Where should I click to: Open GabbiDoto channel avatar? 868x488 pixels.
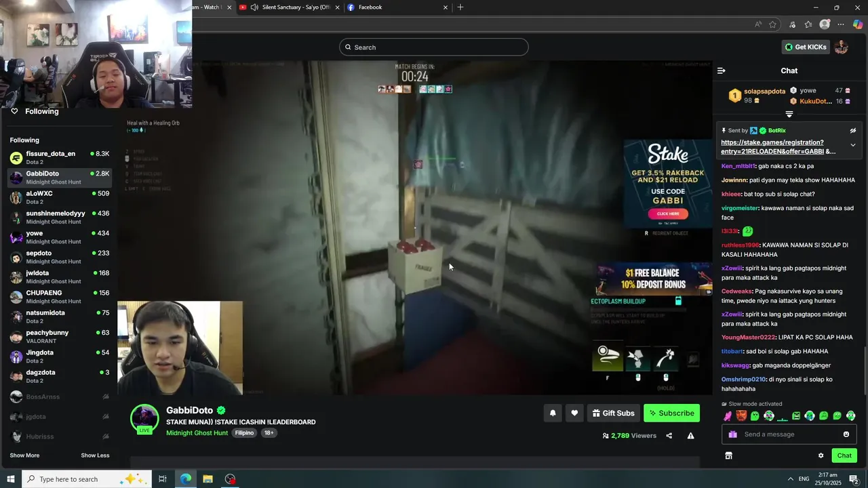(x=144, y=419)
